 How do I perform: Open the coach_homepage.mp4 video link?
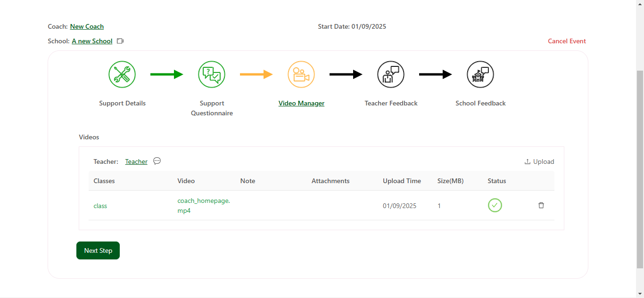coord(204,206)
